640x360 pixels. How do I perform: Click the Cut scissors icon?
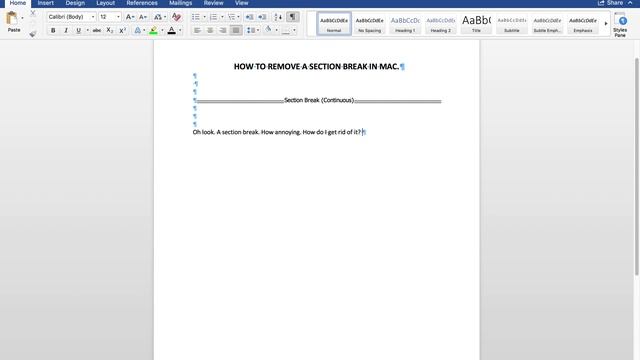[33, 14]
